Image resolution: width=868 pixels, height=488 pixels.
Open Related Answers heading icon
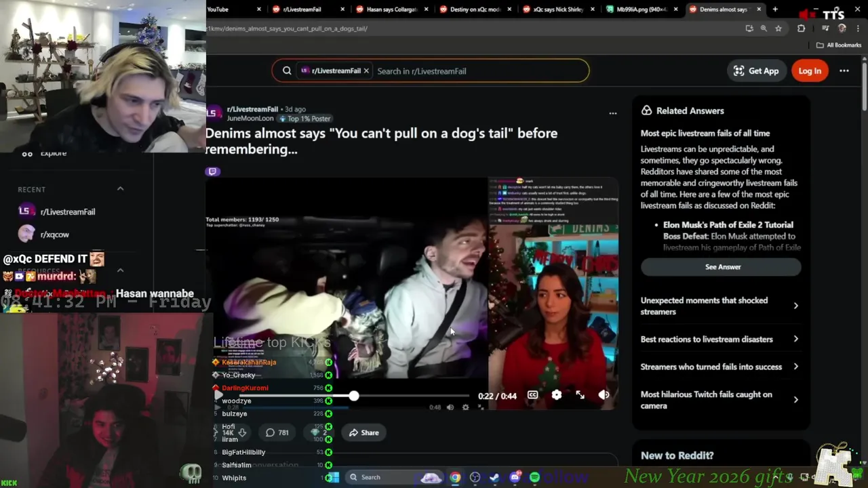646,110
